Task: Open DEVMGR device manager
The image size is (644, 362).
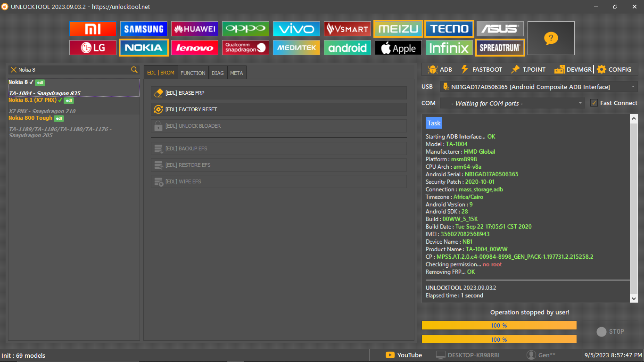Action: click(573, 69)
